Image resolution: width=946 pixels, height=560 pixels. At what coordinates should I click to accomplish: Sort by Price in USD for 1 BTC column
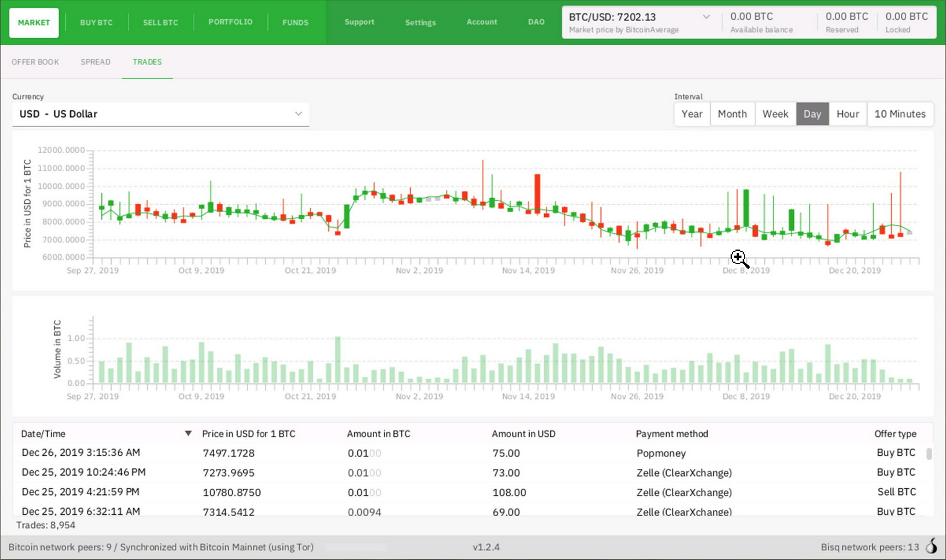[249, 433]
